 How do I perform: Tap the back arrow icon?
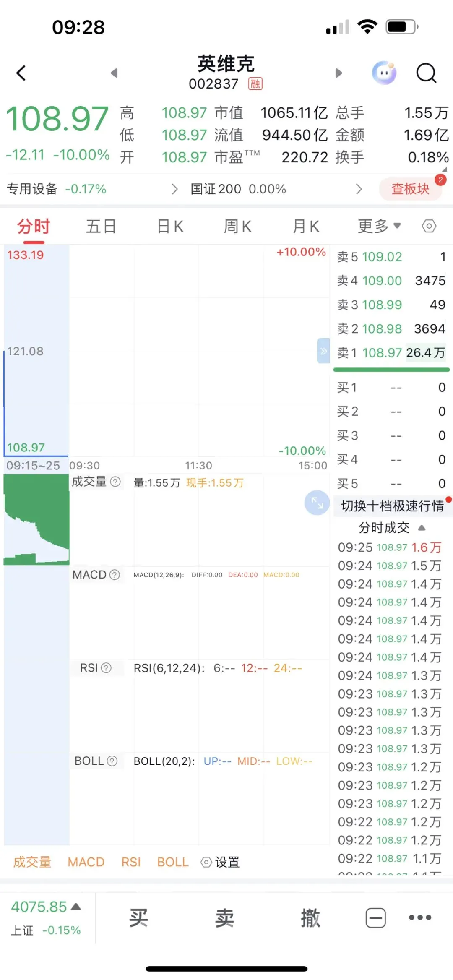pos(21,73)
